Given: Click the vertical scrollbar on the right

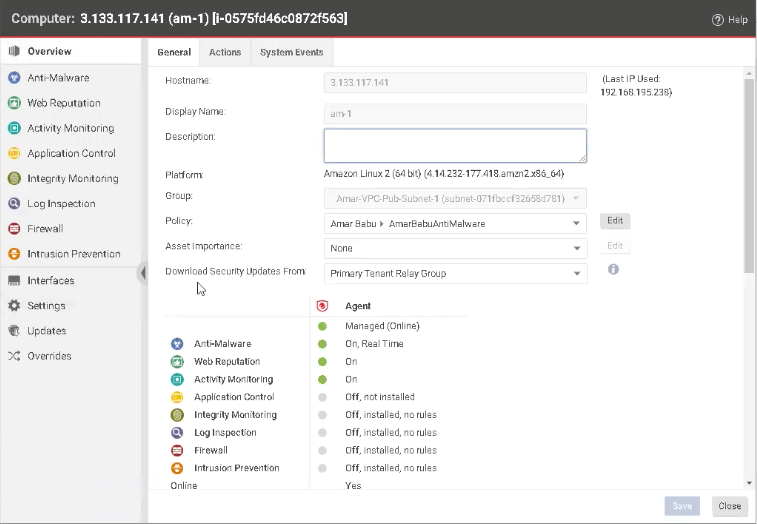Looking at the screenshot, I should point(748,180).
